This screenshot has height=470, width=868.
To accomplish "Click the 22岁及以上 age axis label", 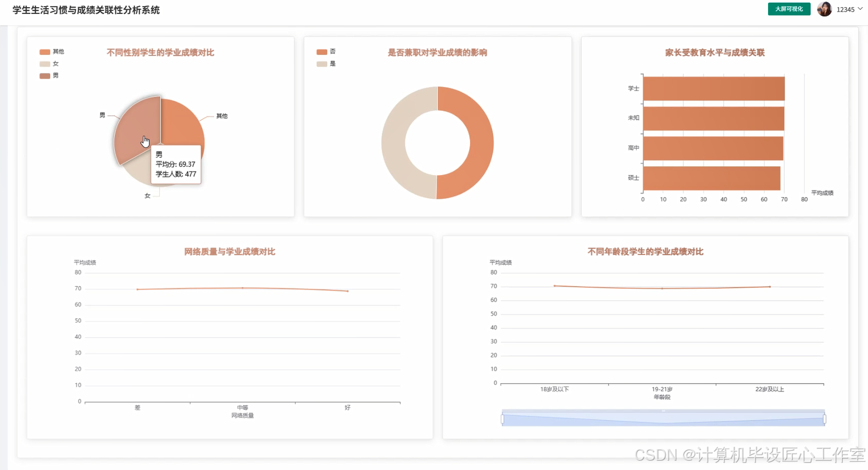I will (x=770, y=389).
